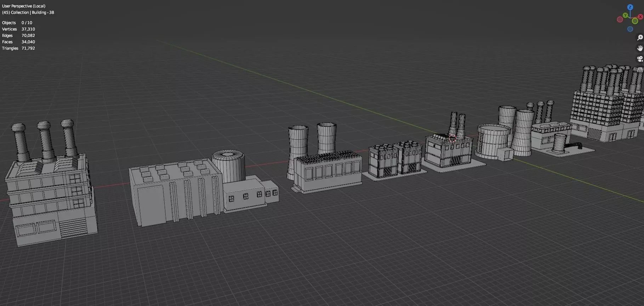
Task: Click the 'User Perspective (Local)' overlay text
Action: [x=24, y=6]
